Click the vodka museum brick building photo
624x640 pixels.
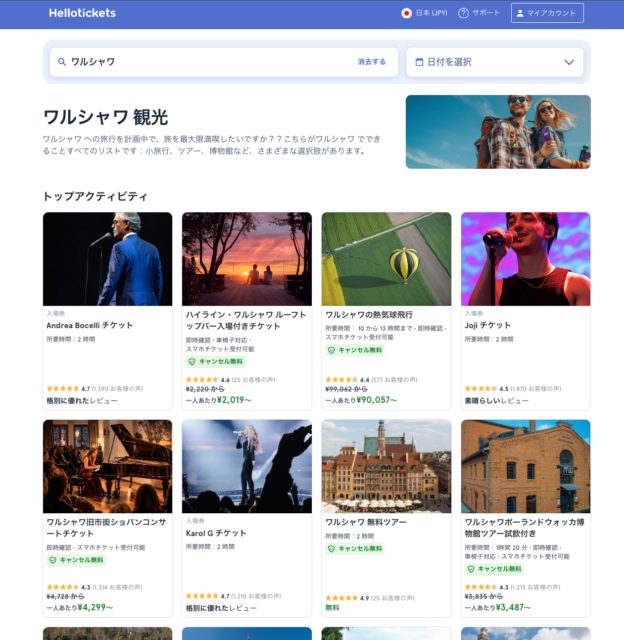pyautogui.click(x=526, y=466)
